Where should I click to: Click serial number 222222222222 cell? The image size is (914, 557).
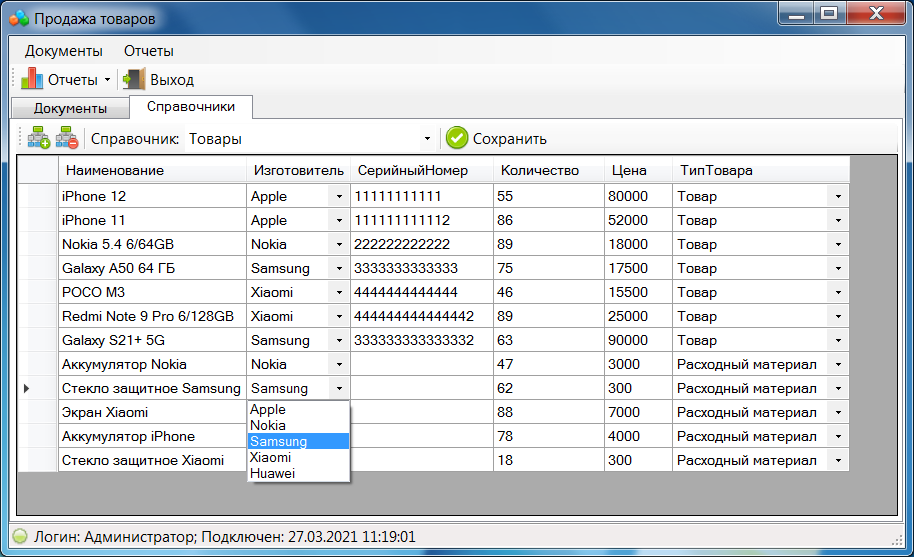coord(422,244)
